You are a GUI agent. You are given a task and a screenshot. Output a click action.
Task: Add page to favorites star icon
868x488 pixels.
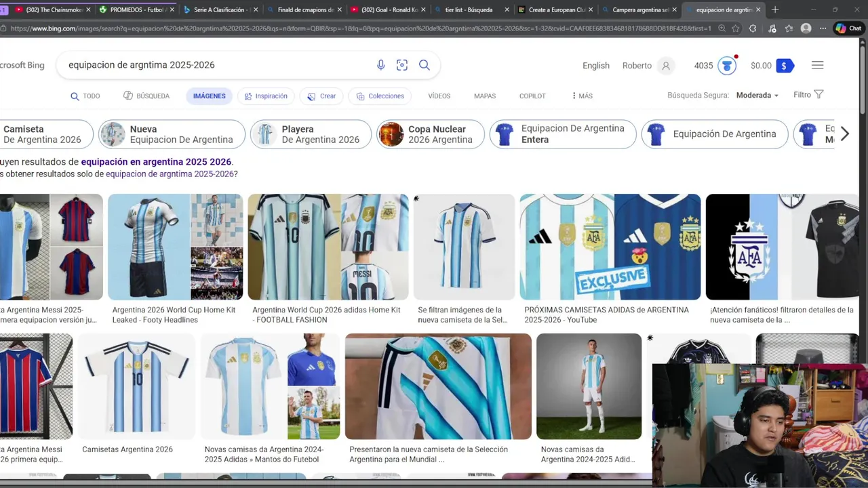point(736,28)
